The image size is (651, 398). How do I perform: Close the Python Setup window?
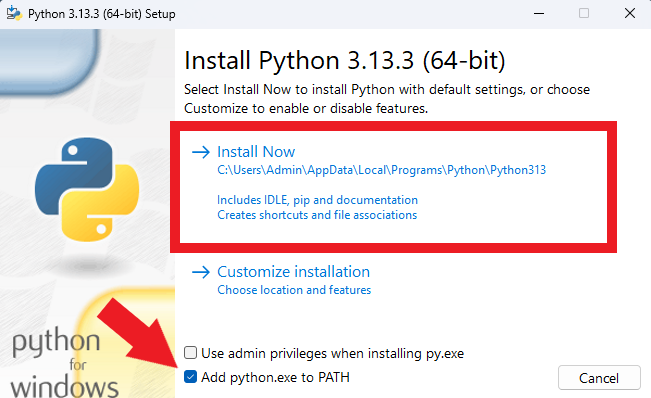point(629,13)
